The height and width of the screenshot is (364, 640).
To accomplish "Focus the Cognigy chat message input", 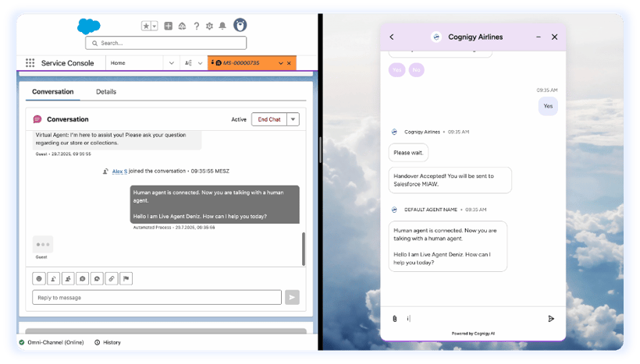I will 474,319.
